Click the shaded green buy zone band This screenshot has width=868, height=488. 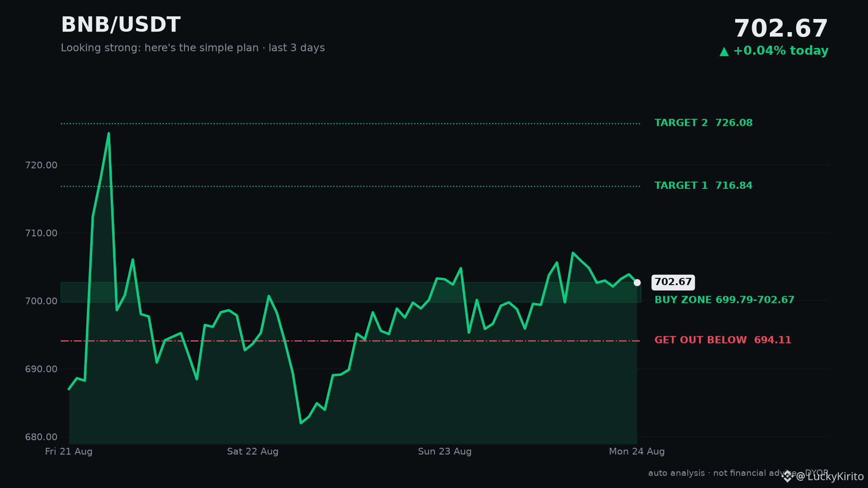coord(351,292)
